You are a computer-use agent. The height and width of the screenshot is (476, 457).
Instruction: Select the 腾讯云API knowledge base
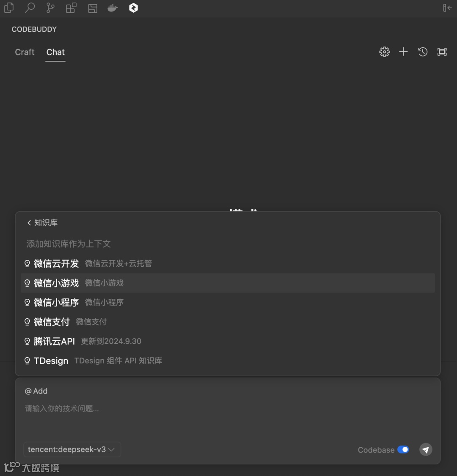pos(228,341)
